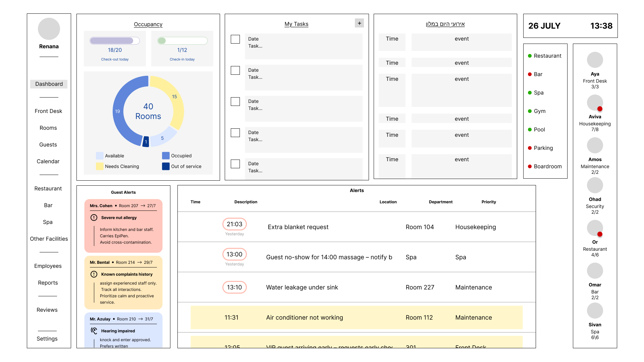Open Settings in the sidebar

click(47, 339)
